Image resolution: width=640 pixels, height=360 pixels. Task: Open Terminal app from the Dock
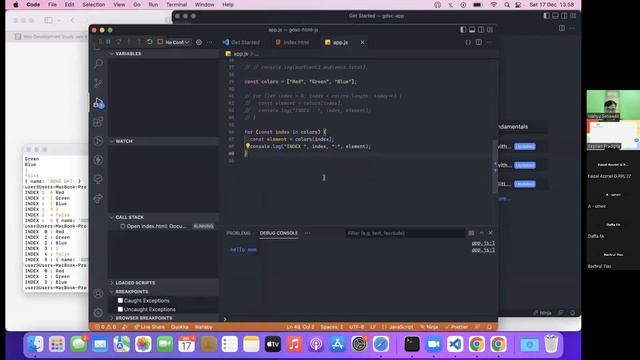point(412,344)
